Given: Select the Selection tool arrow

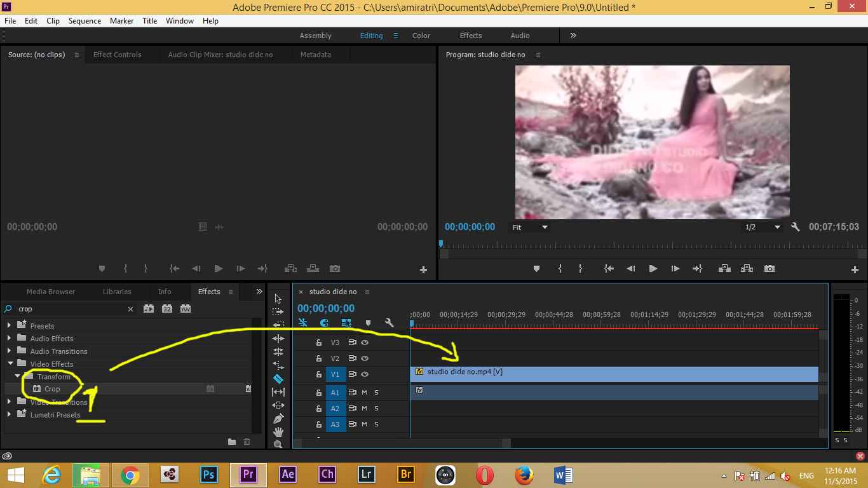Looking at the screenshot, I should click(x=278, y=298).
